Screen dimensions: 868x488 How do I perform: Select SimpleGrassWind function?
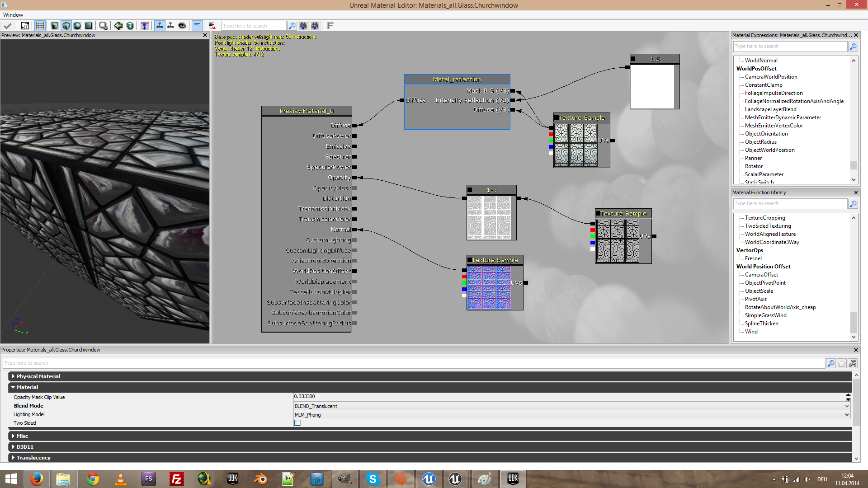coord(766,315)
